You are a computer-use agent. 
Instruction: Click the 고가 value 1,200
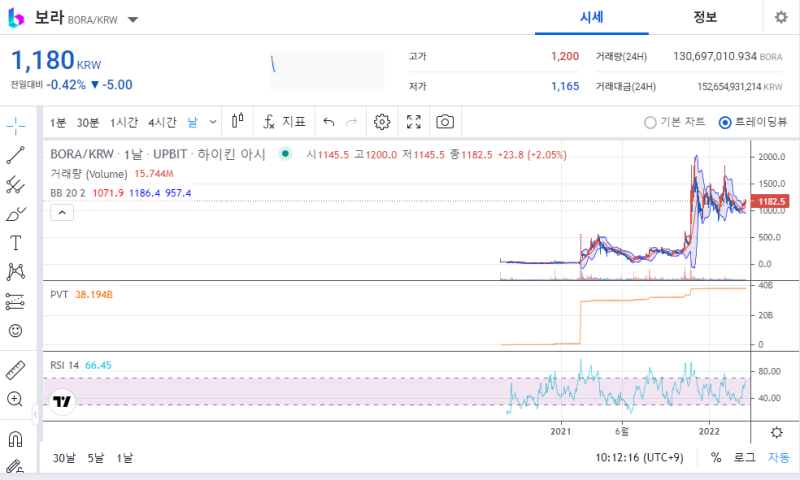pos(565,56)
